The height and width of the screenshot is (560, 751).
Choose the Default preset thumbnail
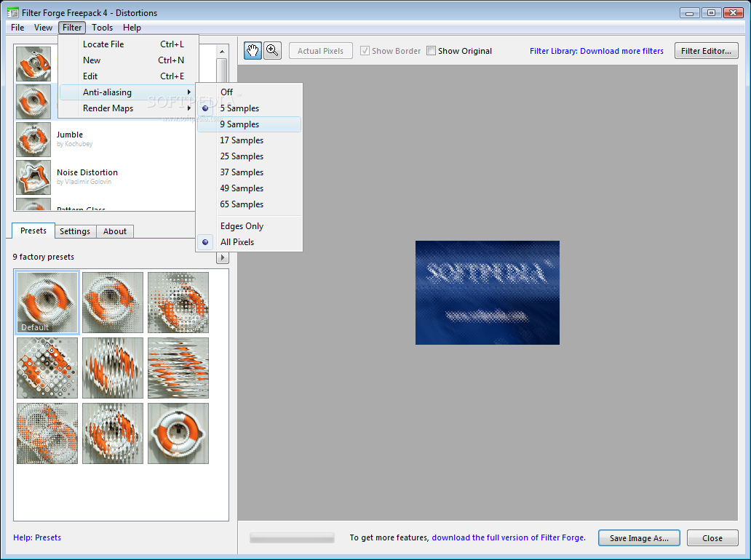click(47, 302)
